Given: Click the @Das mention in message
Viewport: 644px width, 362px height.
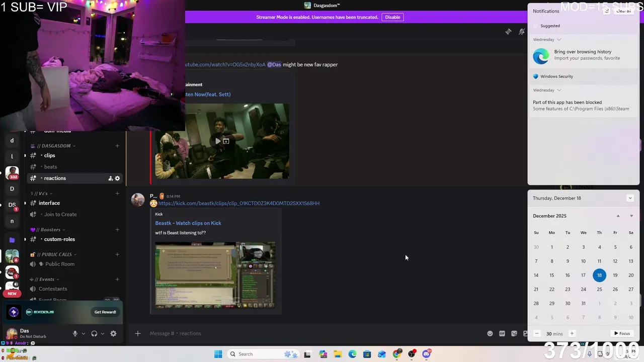Looking at the screenshot, I should [274, 64].
